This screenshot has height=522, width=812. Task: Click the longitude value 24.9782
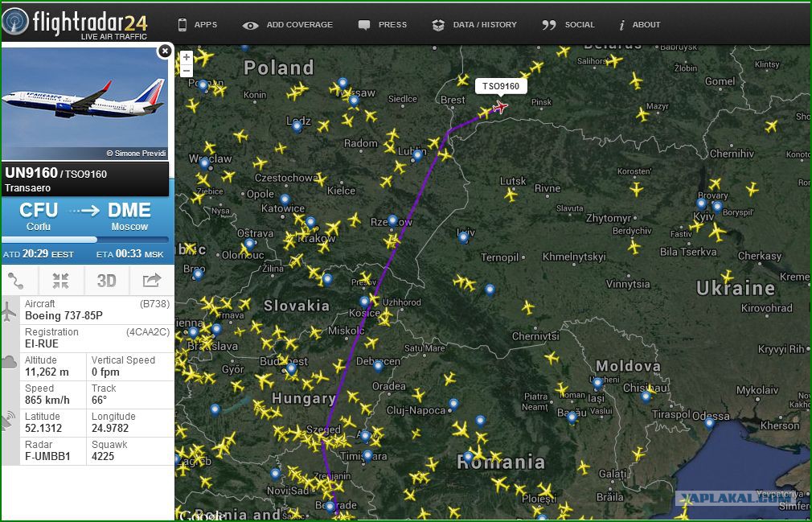(110, 428)
